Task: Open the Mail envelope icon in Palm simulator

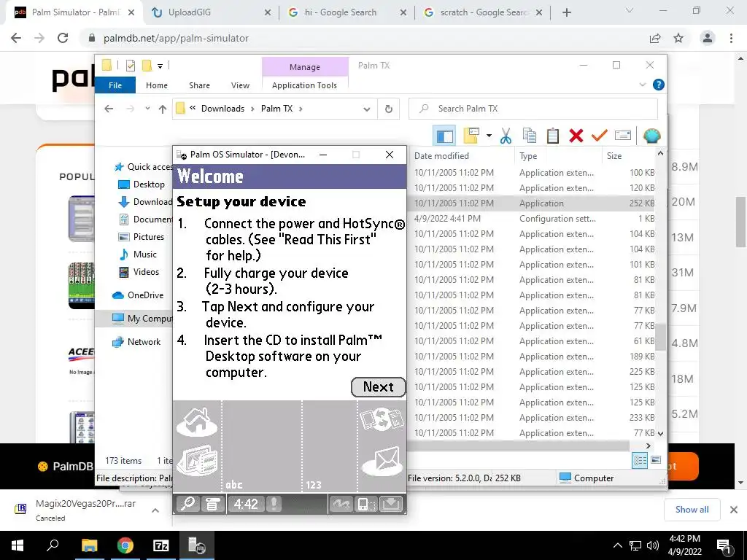Action: (382, 461)
